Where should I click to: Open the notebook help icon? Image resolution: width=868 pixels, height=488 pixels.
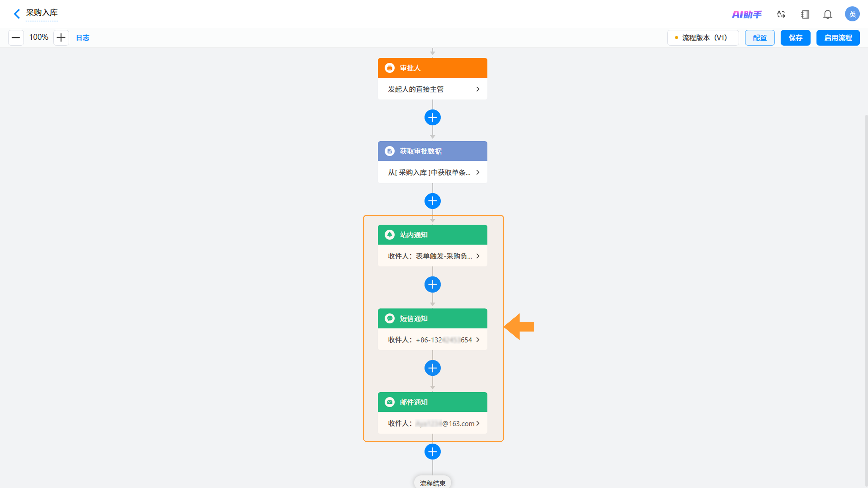coord(805,14)
